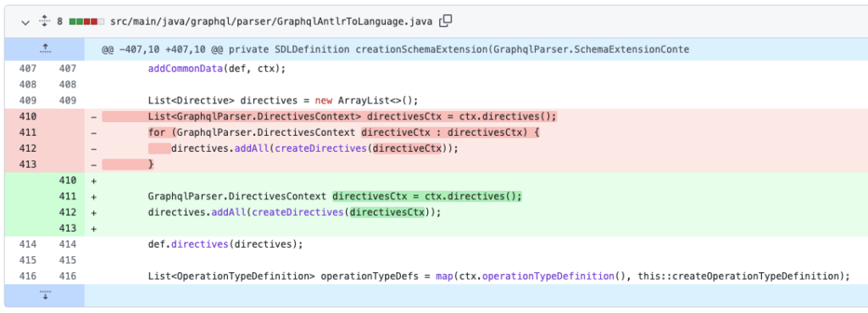Expand all lines icon beside change count

(44, 21)
